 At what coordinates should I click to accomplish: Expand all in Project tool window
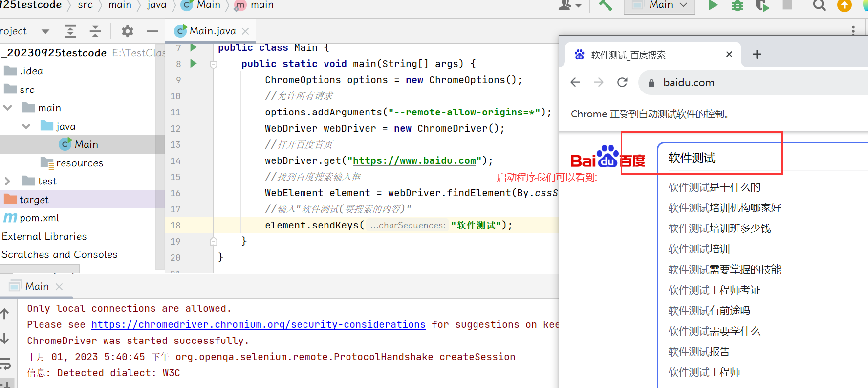[70, 31]
